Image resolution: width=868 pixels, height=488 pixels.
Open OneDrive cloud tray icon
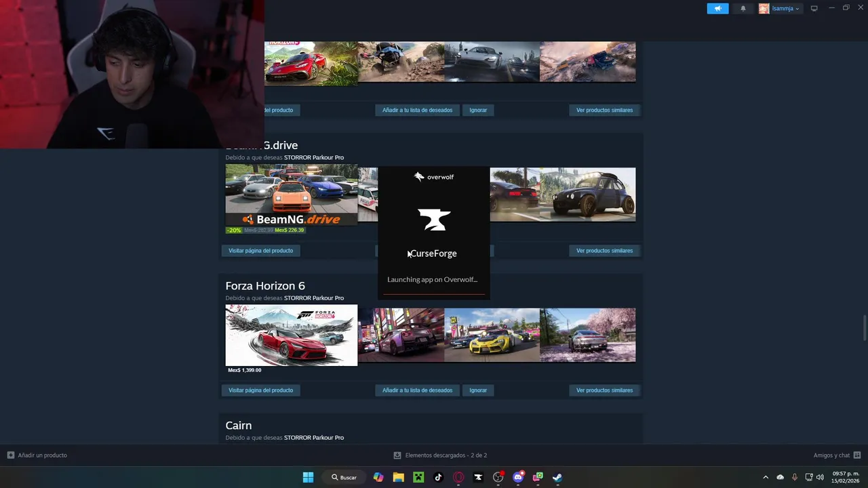coord(780,477)
